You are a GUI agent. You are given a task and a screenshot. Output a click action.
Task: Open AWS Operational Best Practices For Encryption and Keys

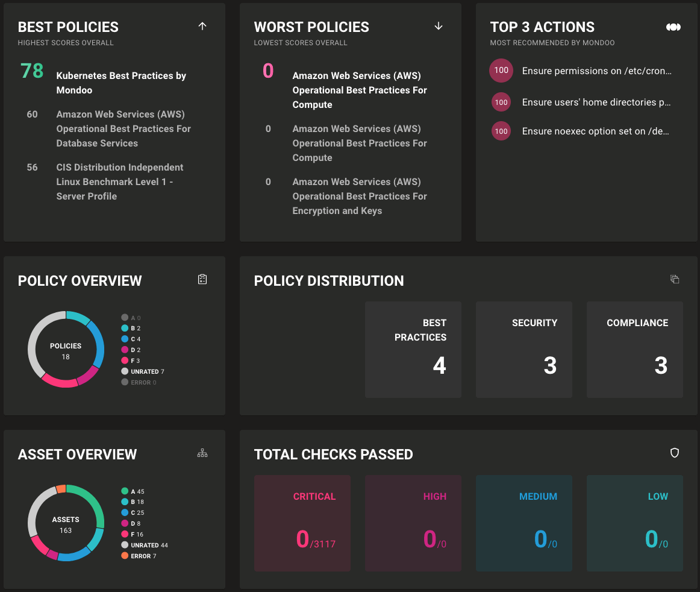click(359, 196)
